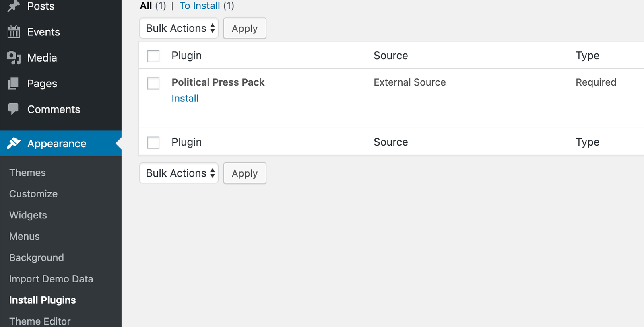Open the Background submenu item
644x327 pixels.
(37, 258)
